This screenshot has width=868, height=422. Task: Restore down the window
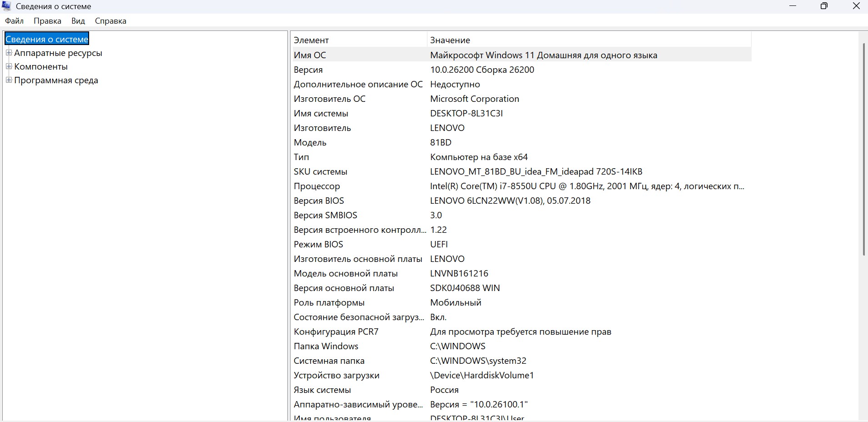824,6
